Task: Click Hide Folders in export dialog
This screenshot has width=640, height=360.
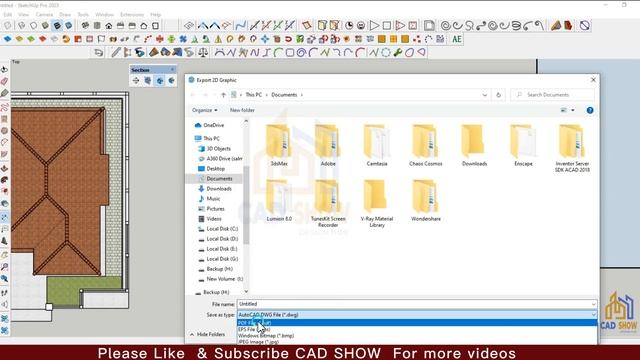Action: pos(207,334)
